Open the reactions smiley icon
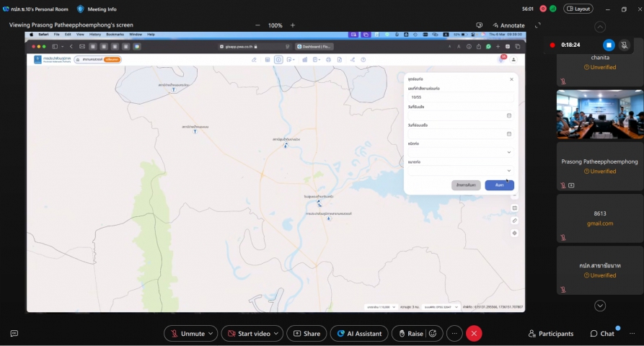 tap(433, 333)
